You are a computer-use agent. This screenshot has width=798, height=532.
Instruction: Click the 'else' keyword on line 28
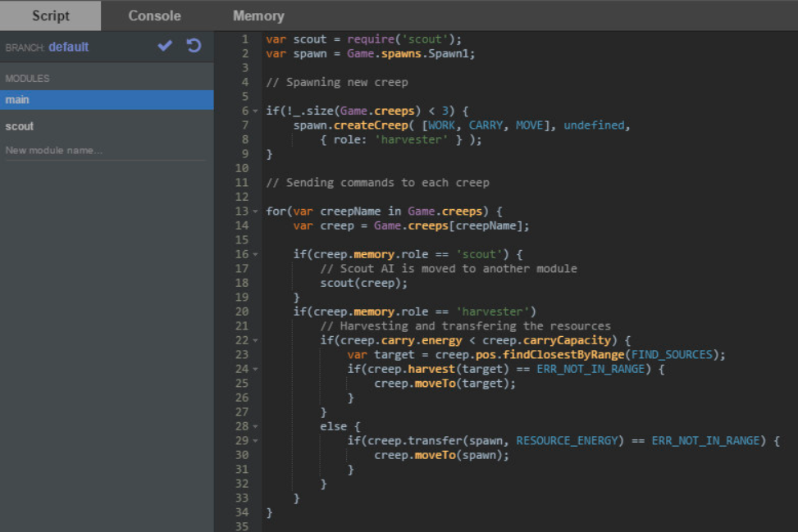pos(333,426)
